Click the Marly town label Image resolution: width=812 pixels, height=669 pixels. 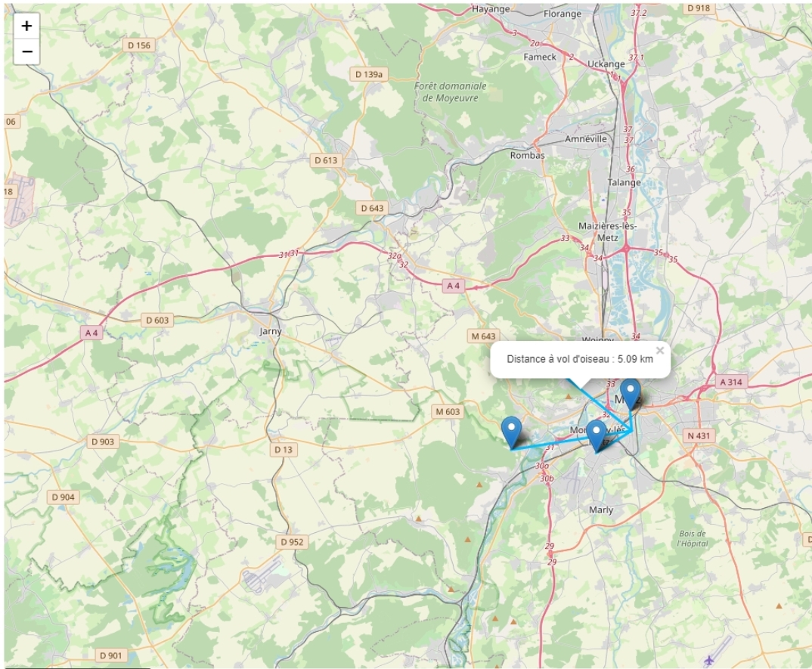coord(601,509)
